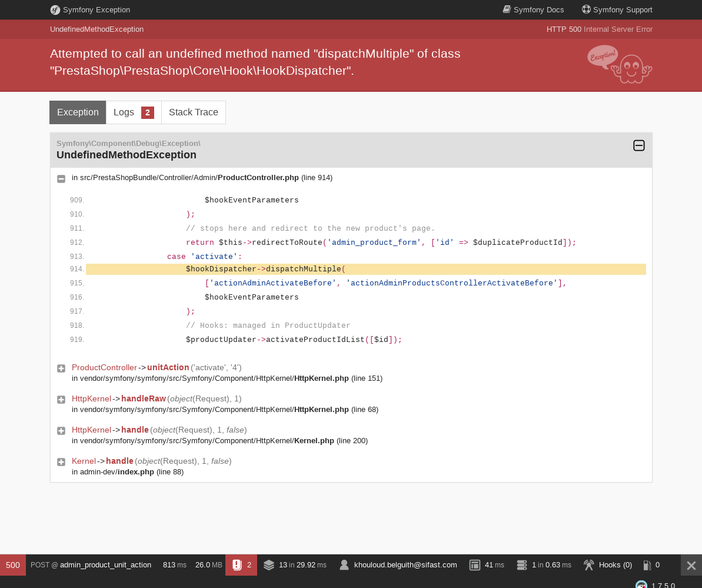Expand the Kernel handle stack frame
Viewport: 702px width, 588px height.
tap(61, 461)
